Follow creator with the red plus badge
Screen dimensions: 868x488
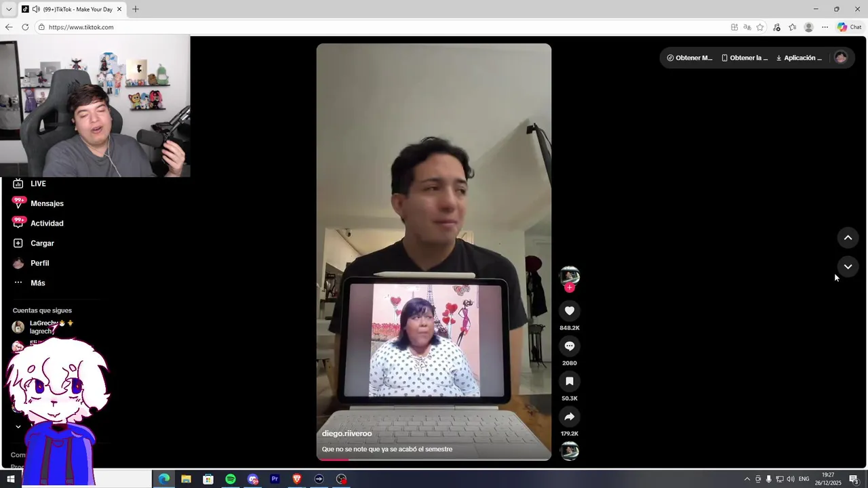click(570, 287)
